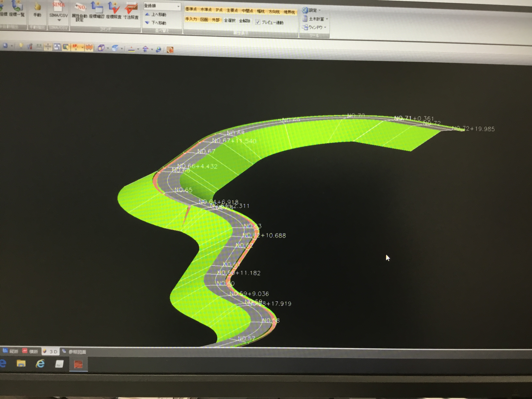Click the orange export icon at toolbar end
This screenshot has width=532, height=399.
[170, 50]
